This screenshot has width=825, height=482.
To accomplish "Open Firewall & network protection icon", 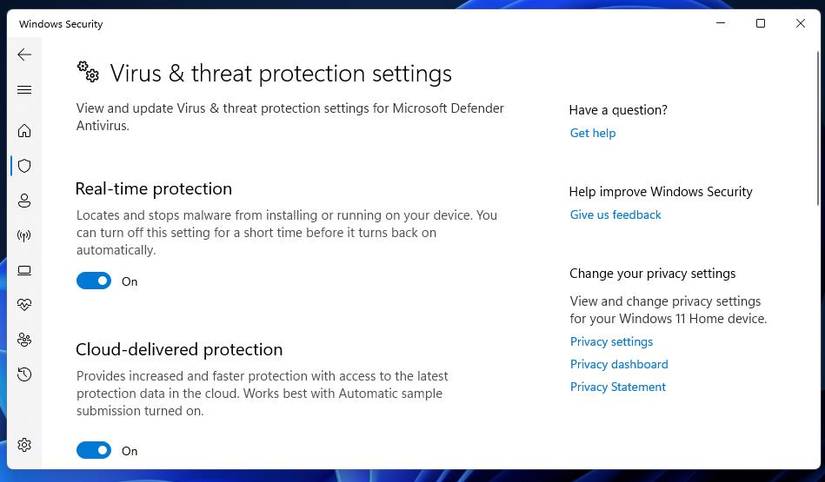I will coord(24,236).
